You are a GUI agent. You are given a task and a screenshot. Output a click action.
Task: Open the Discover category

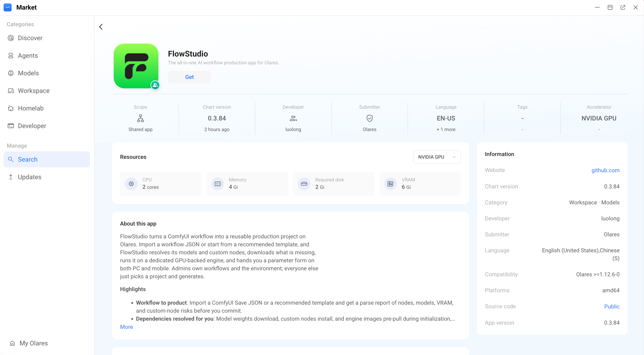tap(47, 38)
